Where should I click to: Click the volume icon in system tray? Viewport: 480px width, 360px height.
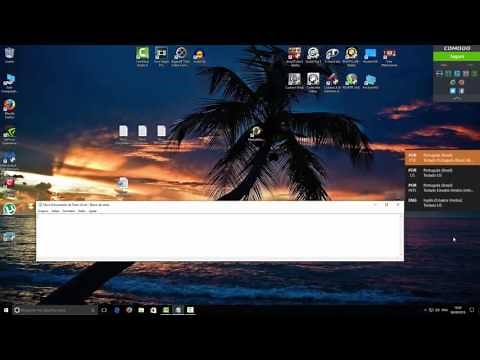pos(437,310)
